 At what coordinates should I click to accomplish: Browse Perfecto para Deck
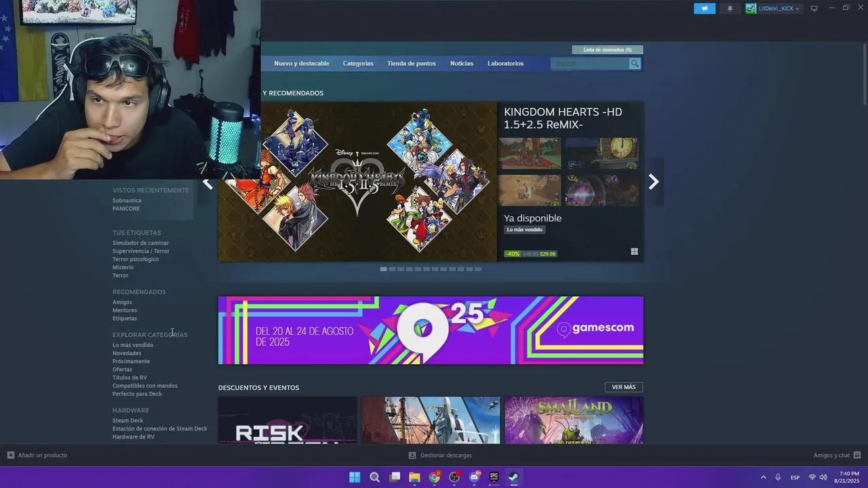coord(137,394)
